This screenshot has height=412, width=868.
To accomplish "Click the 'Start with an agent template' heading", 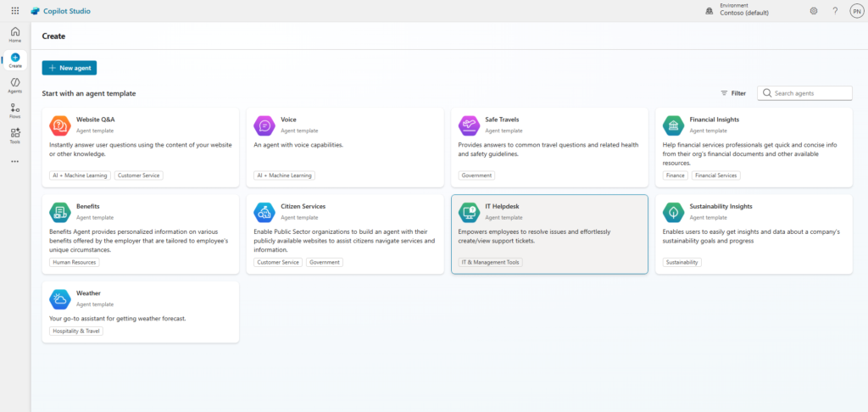I will 88,93.
